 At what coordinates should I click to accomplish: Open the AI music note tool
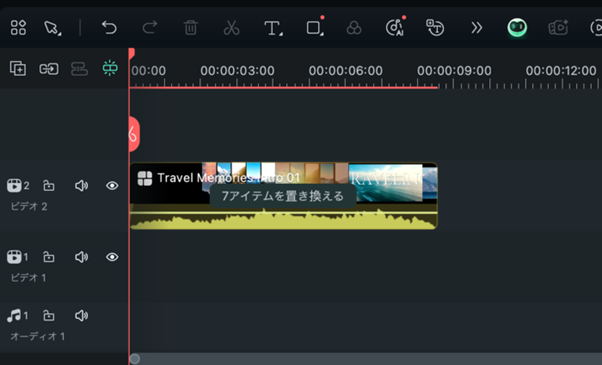point(395,28)
